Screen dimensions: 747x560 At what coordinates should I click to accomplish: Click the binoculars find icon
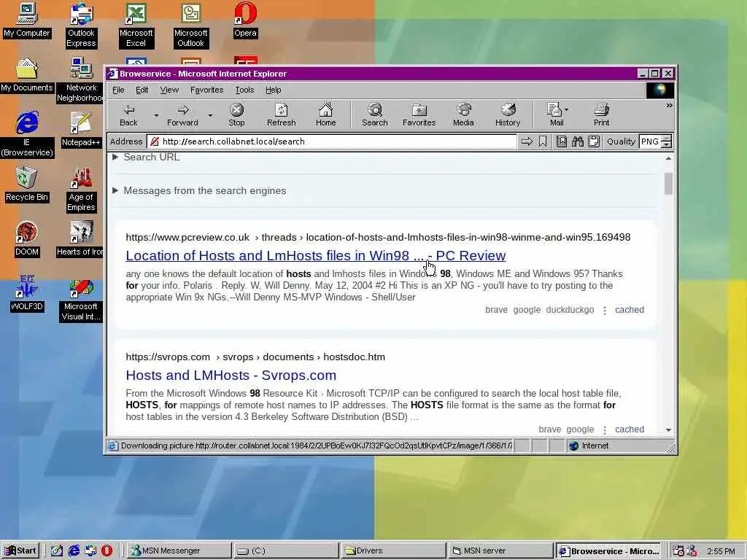click(x=578, y=141)
